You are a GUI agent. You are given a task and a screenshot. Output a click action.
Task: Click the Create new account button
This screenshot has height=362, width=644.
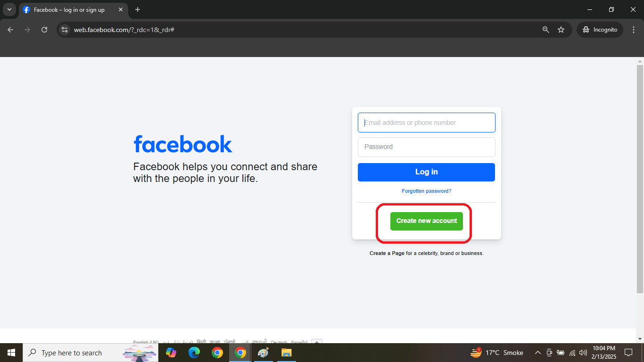[426, 221]
